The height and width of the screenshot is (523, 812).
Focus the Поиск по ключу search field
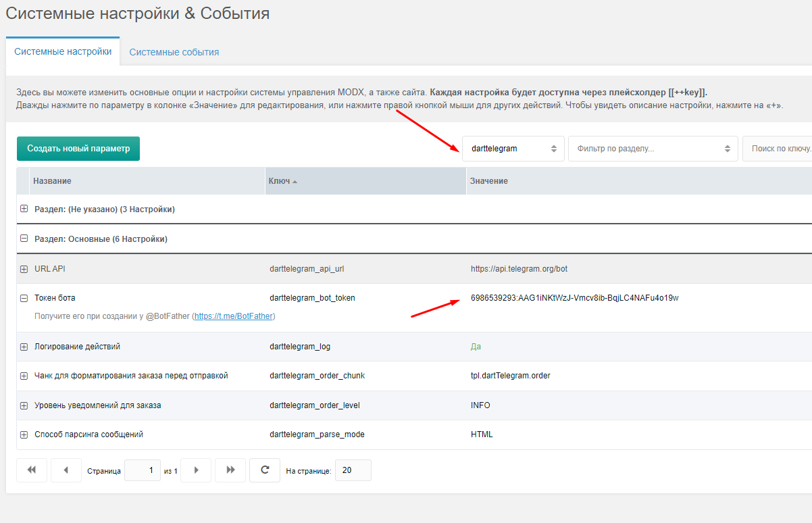(x=777, y=149)
